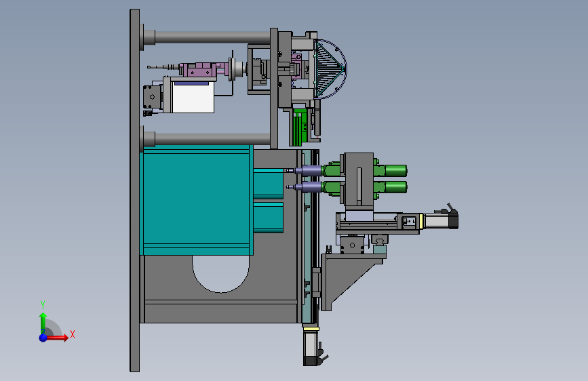Select the lower horizontal gray guide rod
Screen dimensions: 588x381
click(x=212, y=139)
